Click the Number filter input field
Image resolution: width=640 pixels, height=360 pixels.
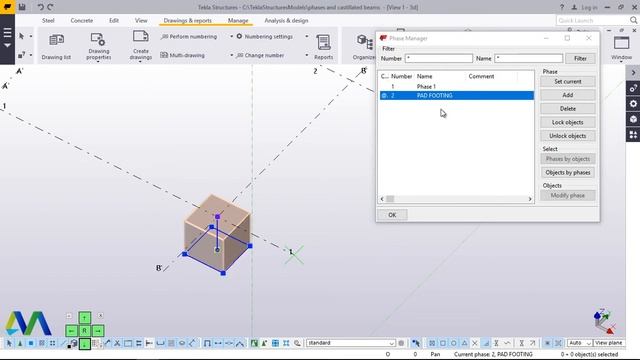click(x=439, y=58)
